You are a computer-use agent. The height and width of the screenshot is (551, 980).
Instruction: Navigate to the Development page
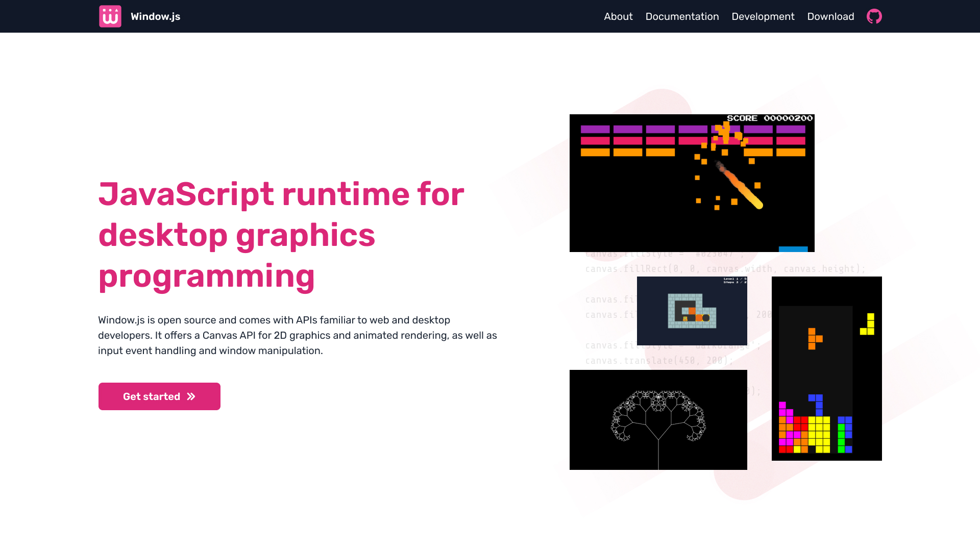[763, 16]
